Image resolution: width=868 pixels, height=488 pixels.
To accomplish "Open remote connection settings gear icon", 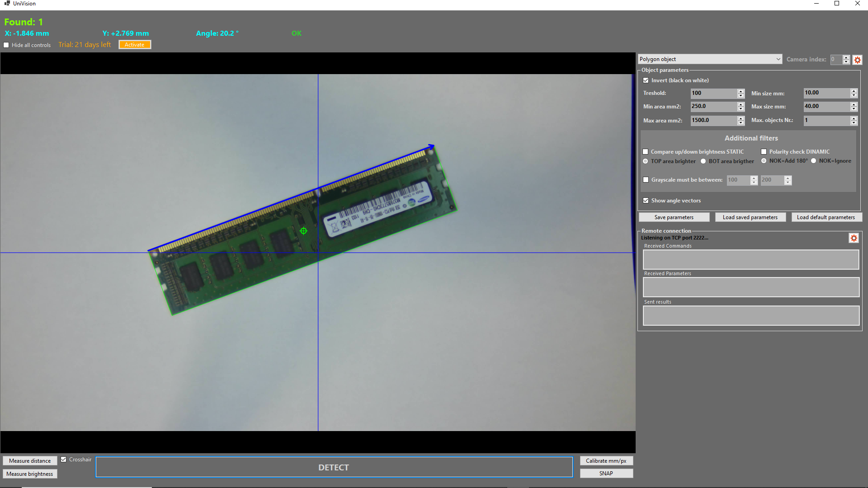I will click(854, 238).
